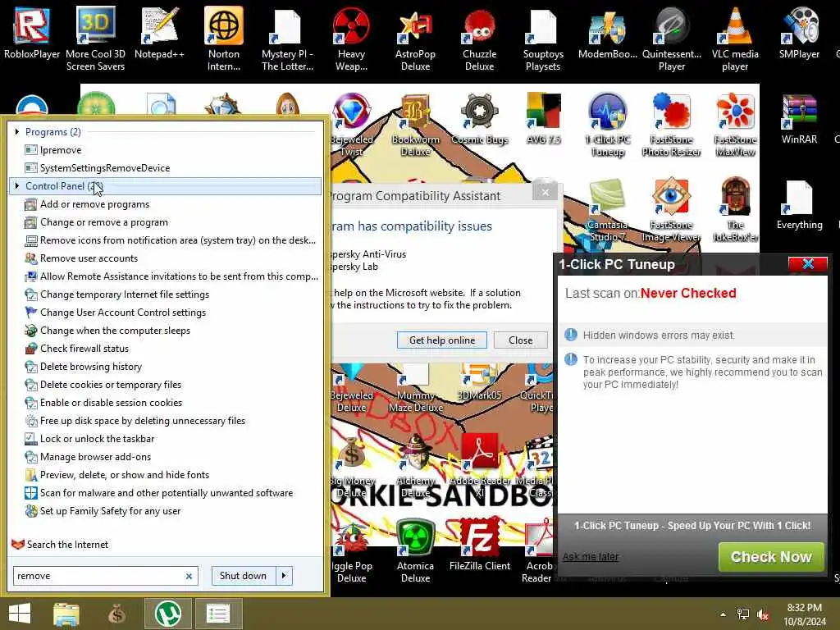Image resolution: width=840 pixels, height=630 pixels.
Task: Open the Windows Start button
Action: [20, 614]
